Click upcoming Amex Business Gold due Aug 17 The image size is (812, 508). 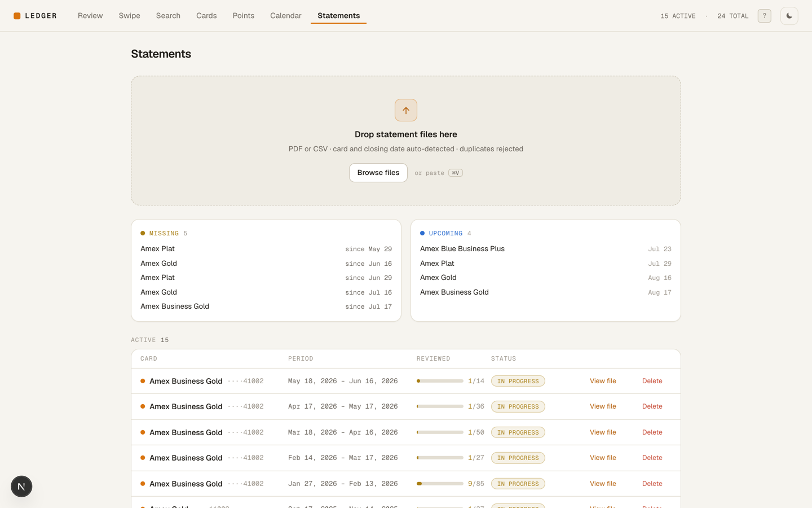click(x=546, y=292)
